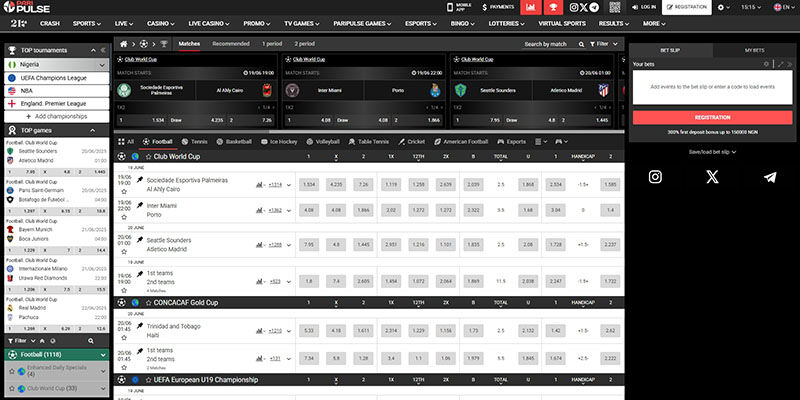Open UEFA Champions League tournament link
This screenshot has height=400, width=800.
click(57, 78)
